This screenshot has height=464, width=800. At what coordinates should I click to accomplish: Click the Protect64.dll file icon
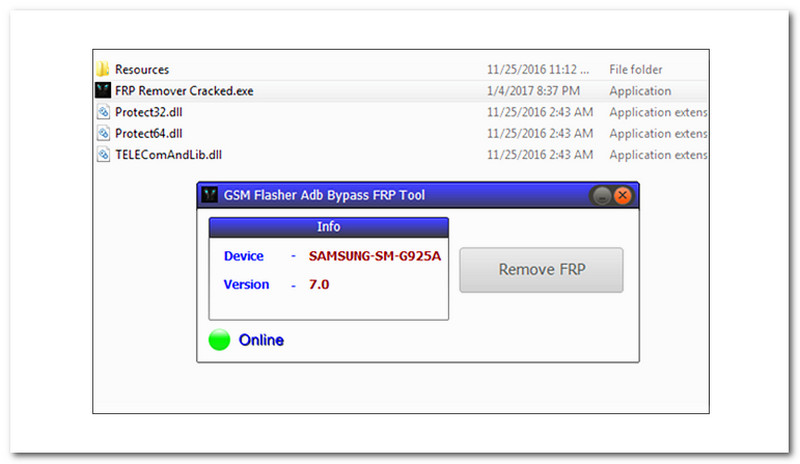(103, 133)
